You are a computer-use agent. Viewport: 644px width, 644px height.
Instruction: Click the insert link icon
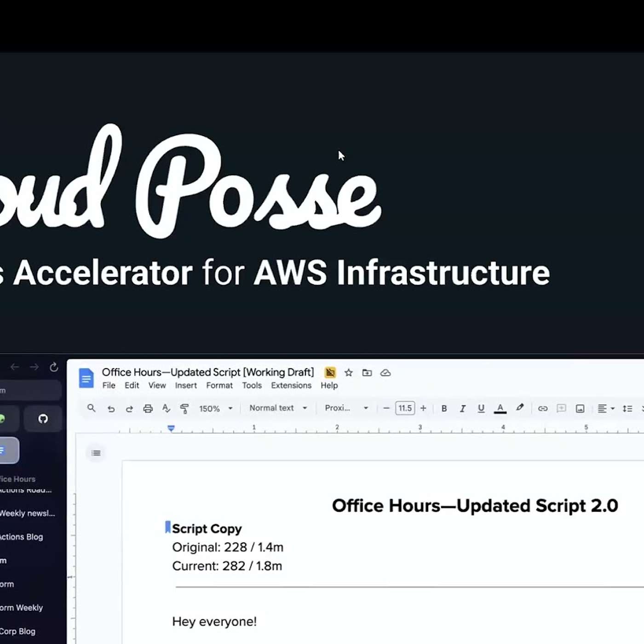[543, 408]
